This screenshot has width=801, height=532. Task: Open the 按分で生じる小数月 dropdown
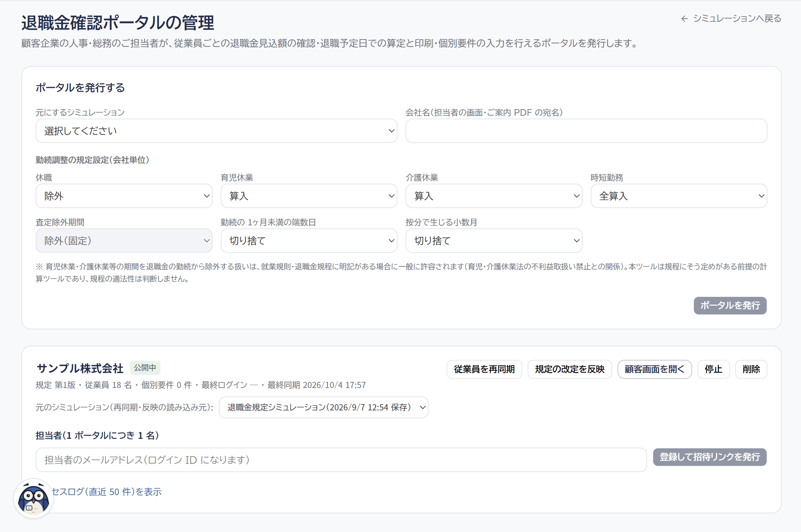(x=494, y=241)
